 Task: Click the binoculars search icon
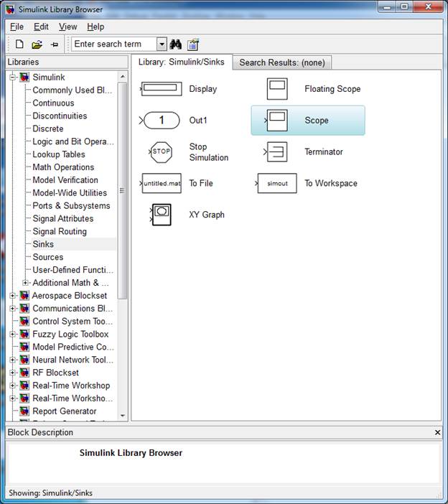tap(176, 44)
